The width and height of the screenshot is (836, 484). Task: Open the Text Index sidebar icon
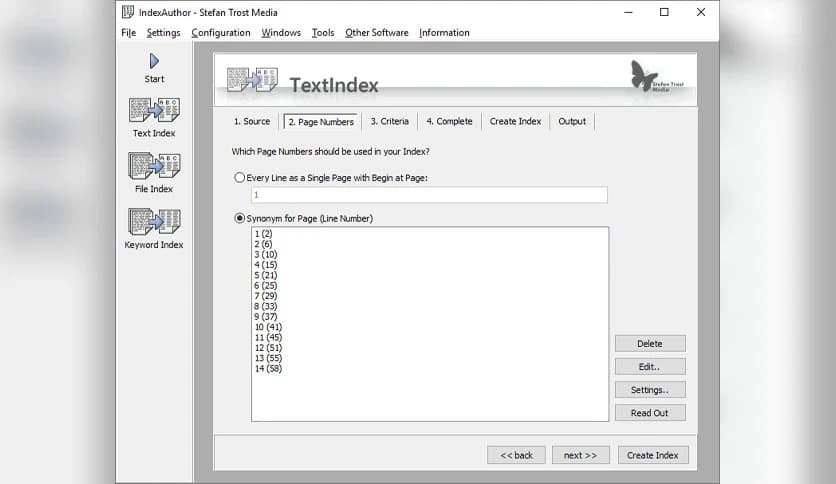(154, 110)
